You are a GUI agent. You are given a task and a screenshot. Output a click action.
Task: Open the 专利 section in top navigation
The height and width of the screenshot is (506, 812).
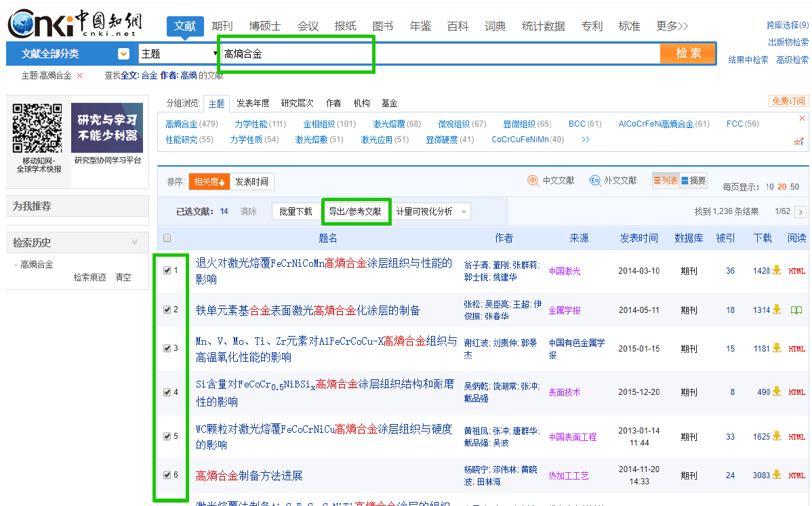[592, 25]
